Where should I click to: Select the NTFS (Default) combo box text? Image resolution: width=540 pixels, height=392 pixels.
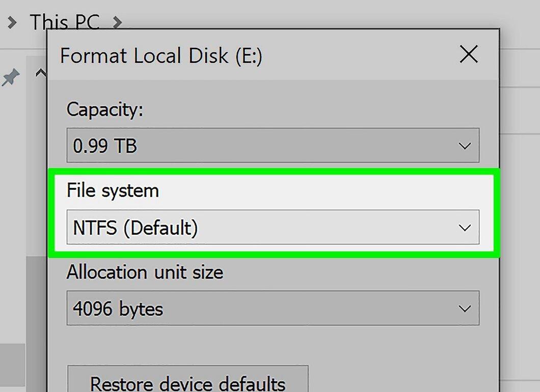[136, 228]
